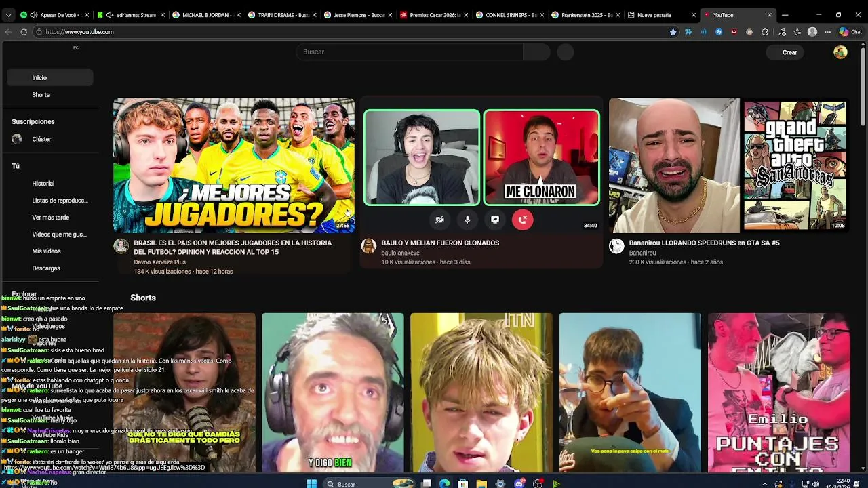Open Microsoft Edge from the taskbar
The width and height of the screenshot is (868, 488).
pos(444,484)
